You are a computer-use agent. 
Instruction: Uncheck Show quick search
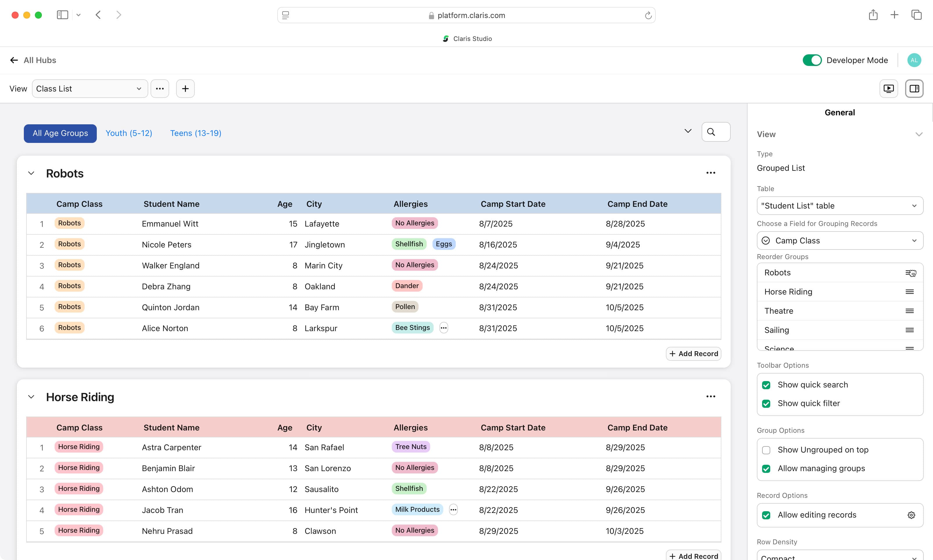(766, 385)
